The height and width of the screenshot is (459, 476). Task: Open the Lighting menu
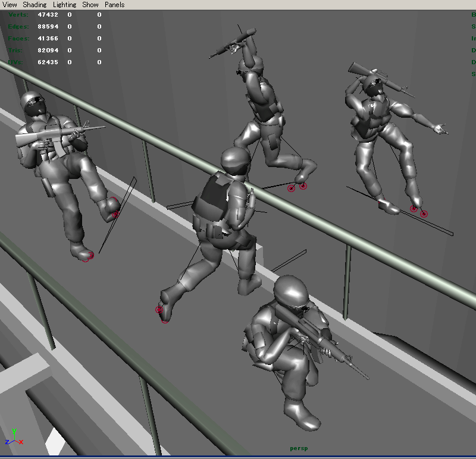click(64, 5)
